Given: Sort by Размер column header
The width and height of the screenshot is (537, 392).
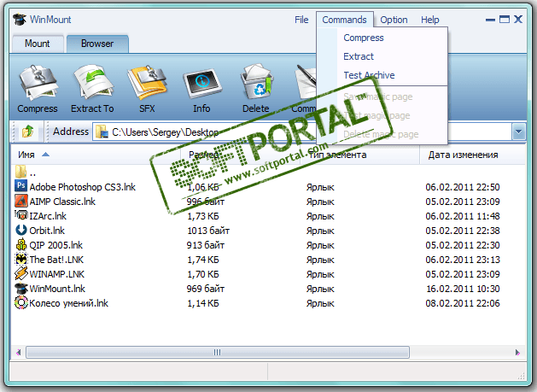Looking at the screenshot, I should pos(240,155).
